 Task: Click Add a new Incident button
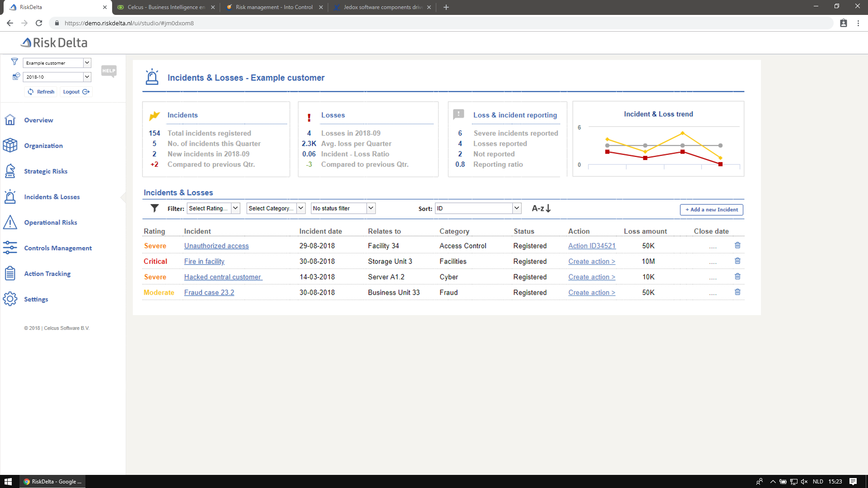[712, 210]
